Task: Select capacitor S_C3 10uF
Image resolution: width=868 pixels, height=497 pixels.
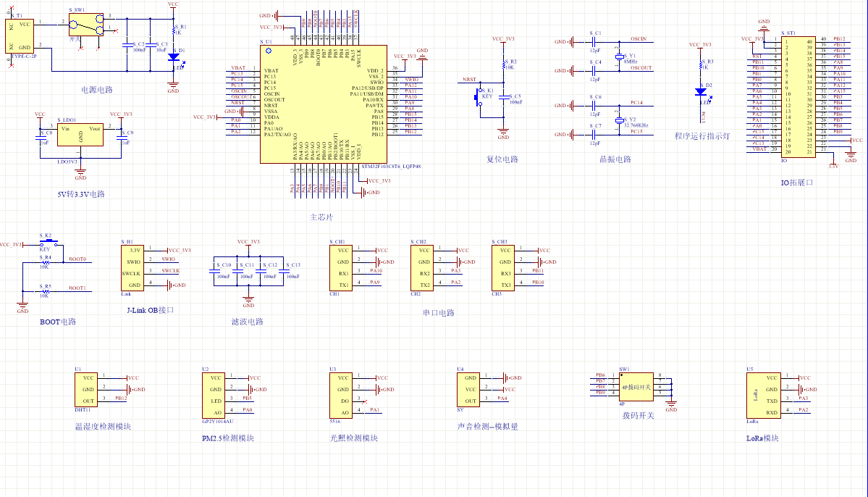Action: coord(150,44)
